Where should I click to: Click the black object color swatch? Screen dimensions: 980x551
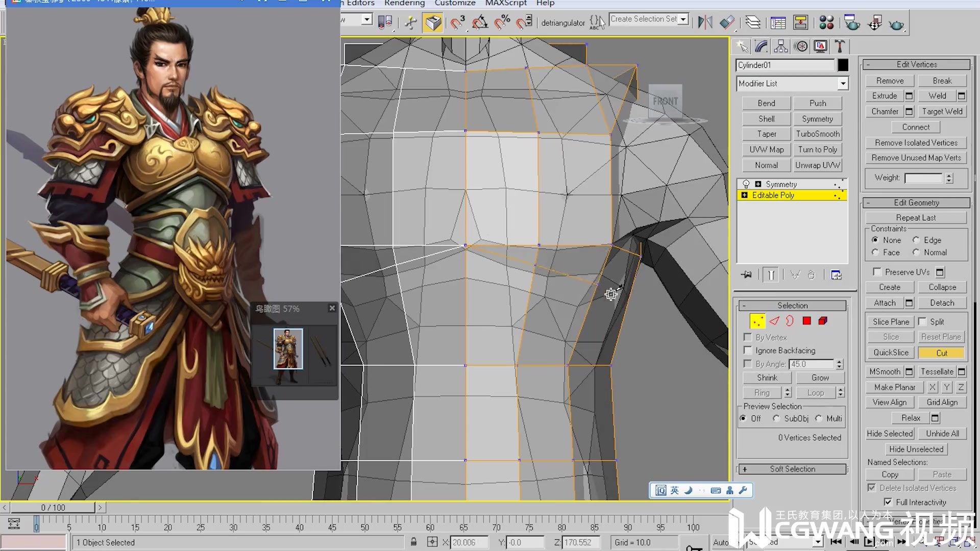pyautogui.click(x=843, y=65)
